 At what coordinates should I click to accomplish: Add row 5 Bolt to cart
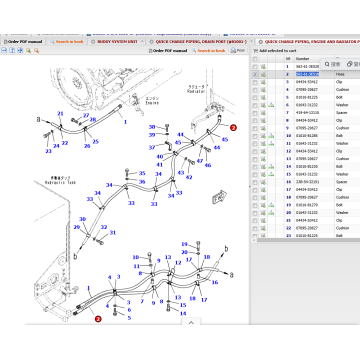click(263, 97)
